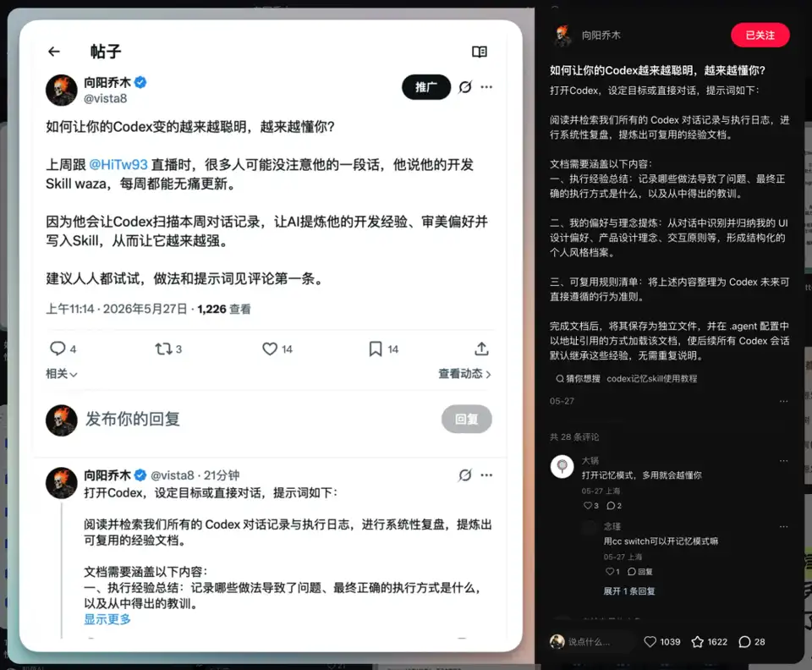Click the verified badge beside 向阳乔木 in main post

point(140,82)
